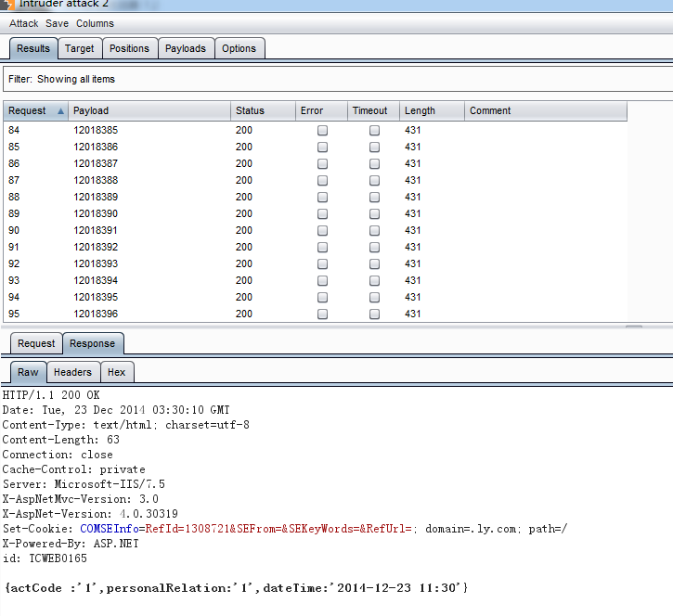Image resolution: width=673 pixels, height=616 pixels.
Task: Click the sort arrow in the Request column header
Action: click(60, 111)
